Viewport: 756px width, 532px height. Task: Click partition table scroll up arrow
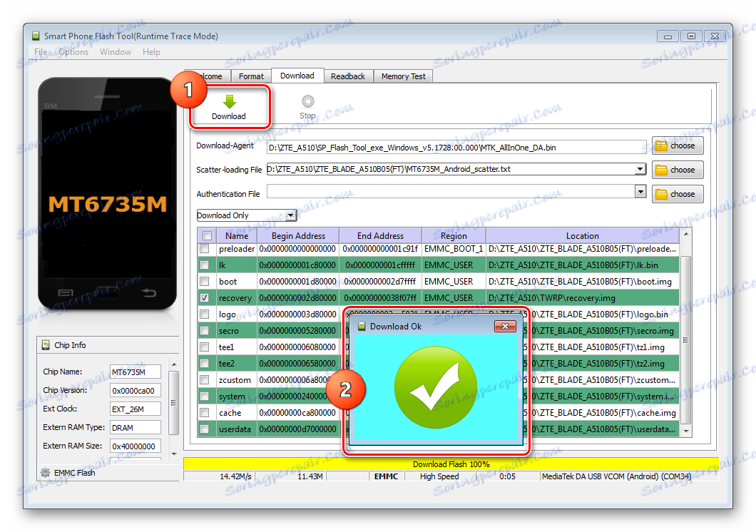click(685, 234)
